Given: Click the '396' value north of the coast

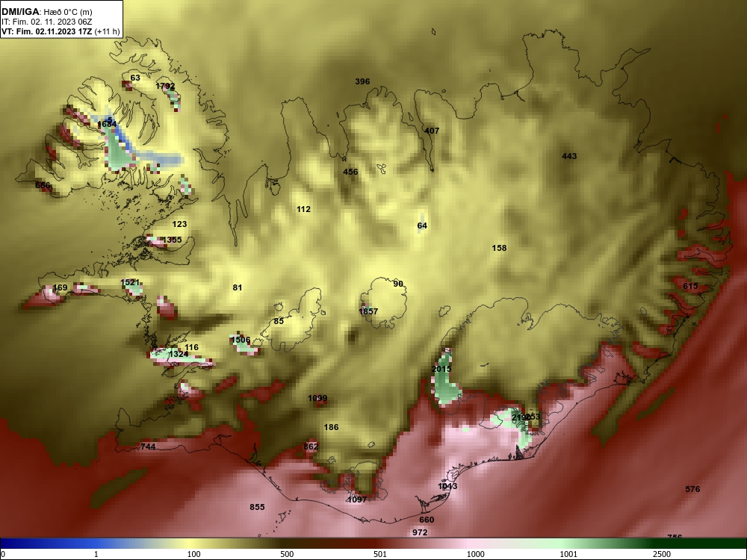Looking at the screenshot, I should [362, 81].
